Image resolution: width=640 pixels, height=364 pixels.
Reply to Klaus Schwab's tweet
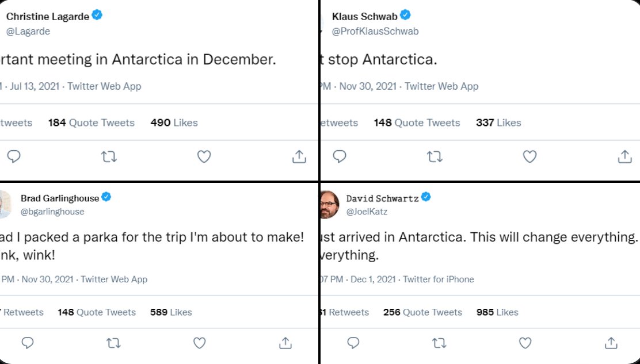coord(340,156)
